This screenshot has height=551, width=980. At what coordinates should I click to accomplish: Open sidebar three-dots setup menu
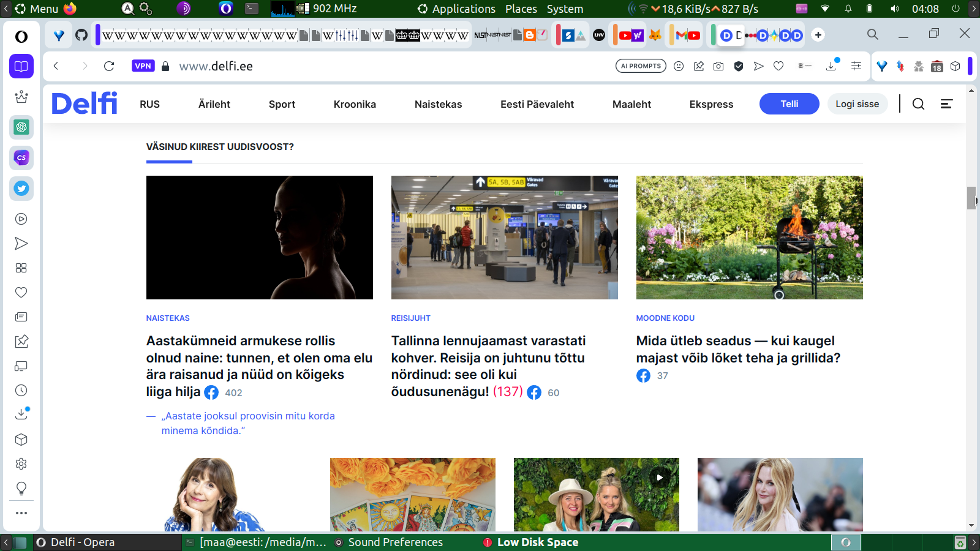click(21, 513)
